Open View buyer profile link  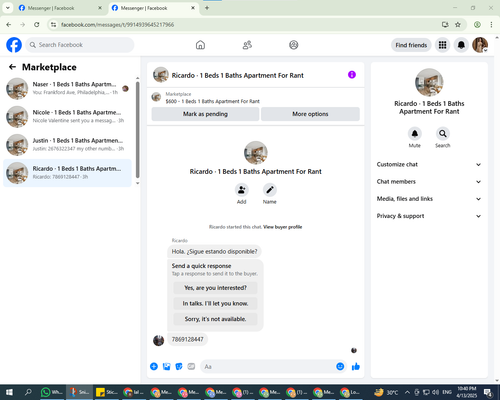coord(283,227)
